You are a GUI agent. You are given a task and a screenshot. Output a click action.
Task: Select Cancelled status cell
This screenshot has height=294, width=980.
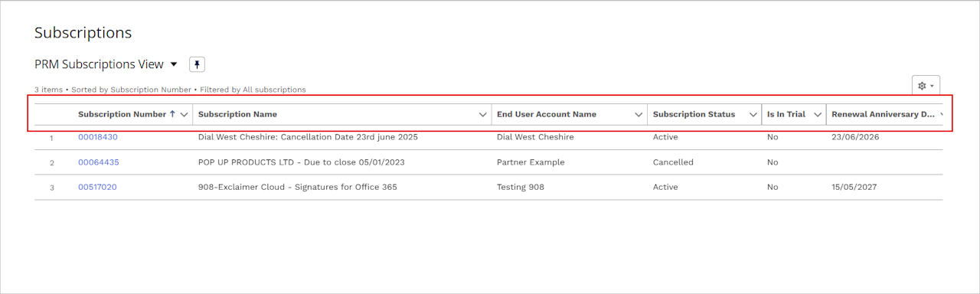tap(673, 162)
